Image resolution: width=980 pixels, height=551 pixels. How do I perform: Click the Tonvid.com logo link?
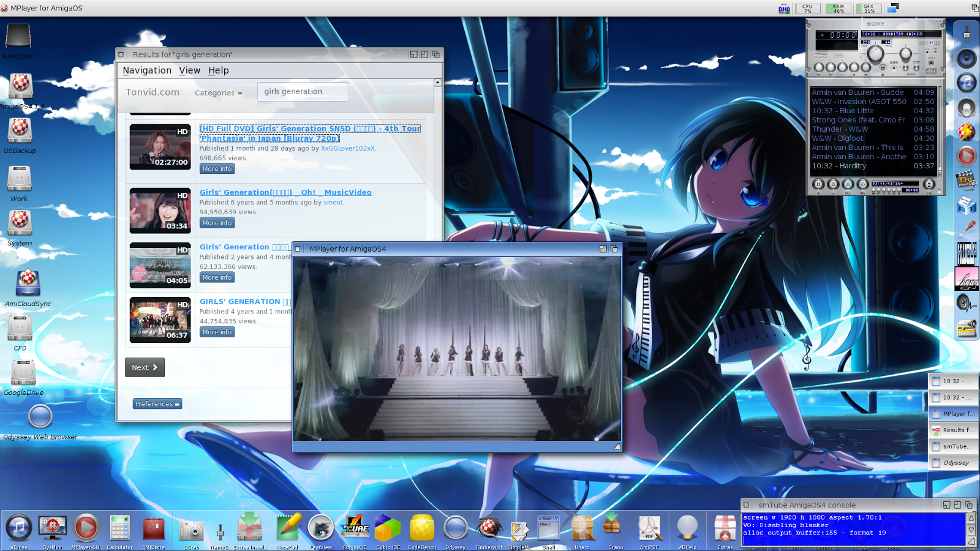tap(153, 92)
